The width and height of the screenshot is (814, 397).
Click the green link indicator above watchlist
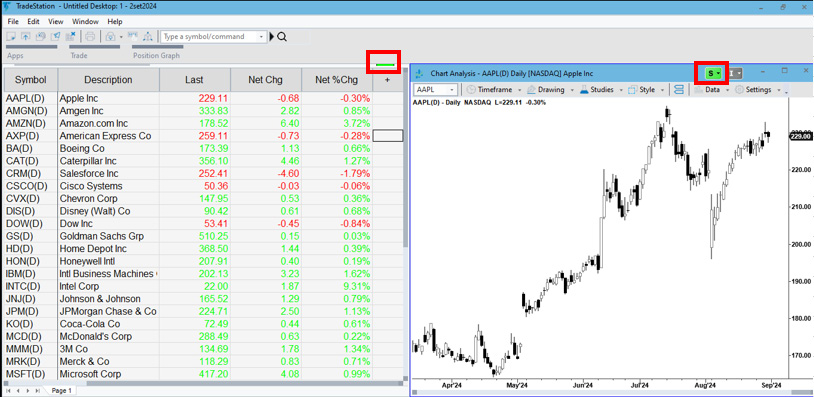coord(385,64)
